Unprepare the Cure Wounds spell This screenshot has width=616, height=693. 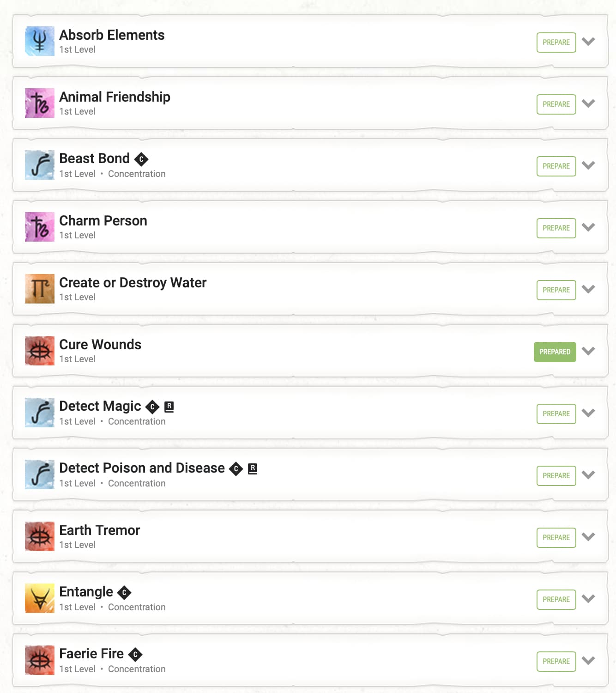[555, 352]
